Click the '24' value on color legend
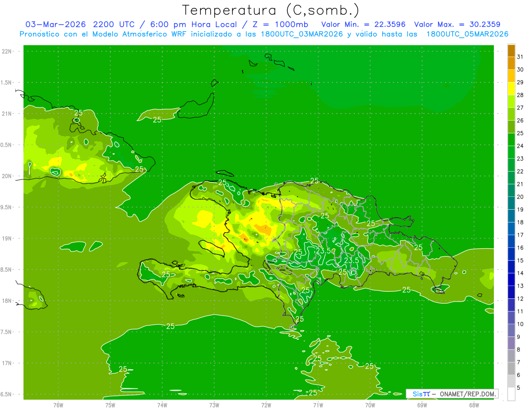 tap(520, 146)
